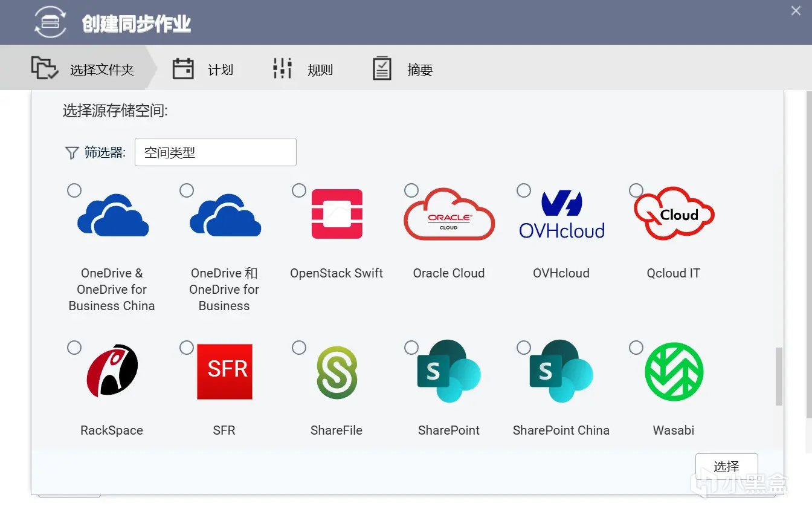Close the 创建同步作业 dialog
The height and width of the screenshot is (512, 812).
click(x=796, y=11)
